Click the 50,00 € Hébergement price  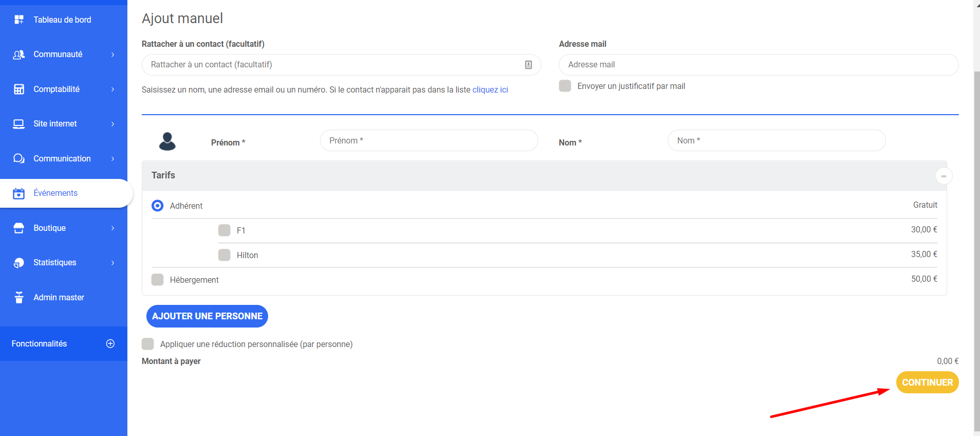(x=924, y=279)
